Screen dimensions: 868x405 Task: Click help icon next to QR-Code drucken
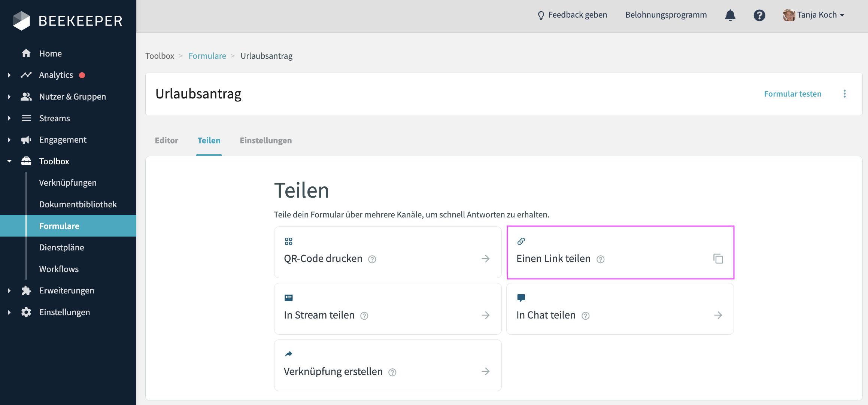point(372,259)
